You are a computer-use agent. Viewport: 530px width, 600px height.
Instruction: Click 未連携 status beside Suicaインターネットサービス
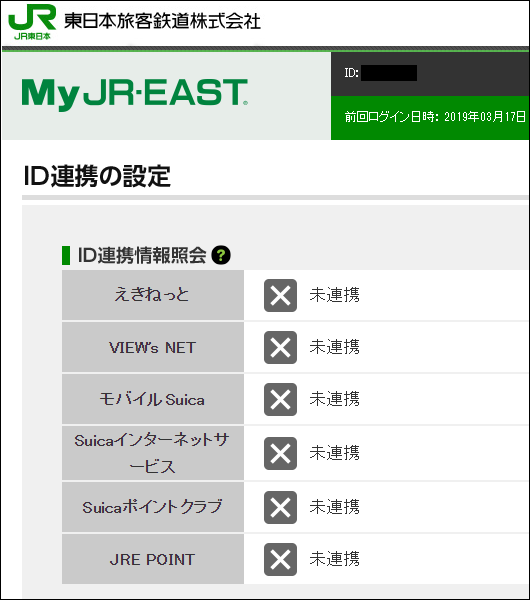point(334,453)
